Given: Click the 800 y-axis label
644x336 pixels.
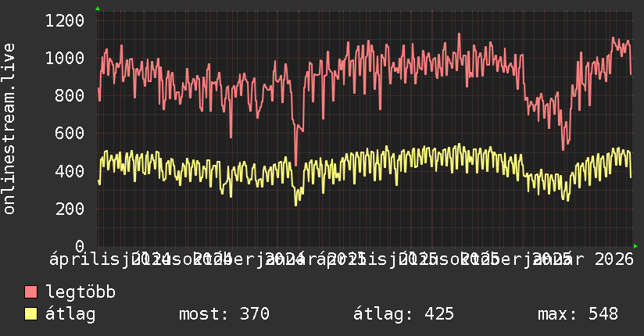Looking at the screenshot, I should click(70, 95).
